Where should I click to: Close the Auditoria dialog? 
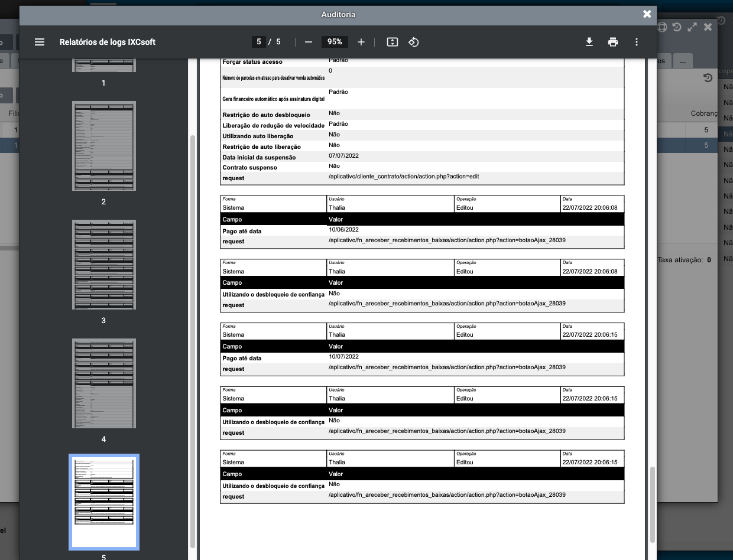pos(647,14)
